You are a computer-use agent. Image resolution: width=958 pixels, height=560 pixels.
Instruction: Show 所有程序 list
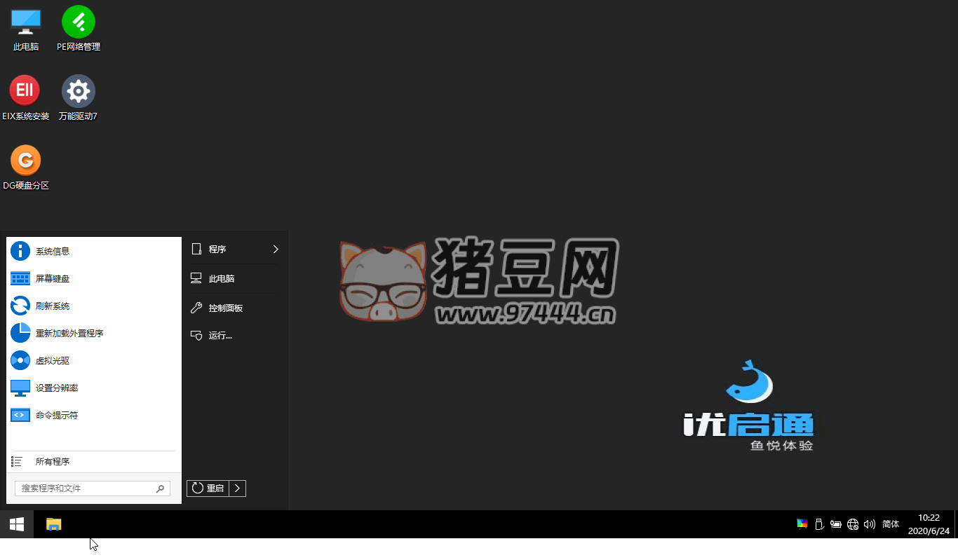tap(94, 461)
